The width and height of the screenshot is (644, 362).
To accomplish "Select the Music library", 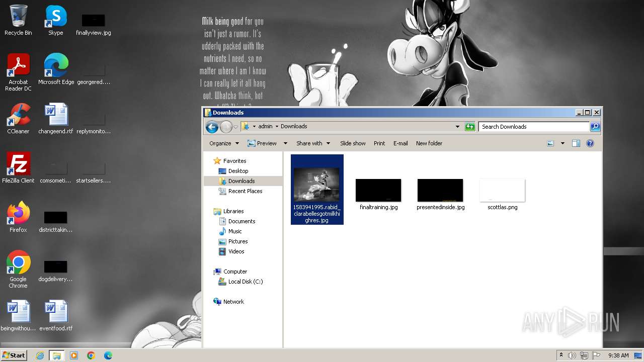I will coord(235,231).
